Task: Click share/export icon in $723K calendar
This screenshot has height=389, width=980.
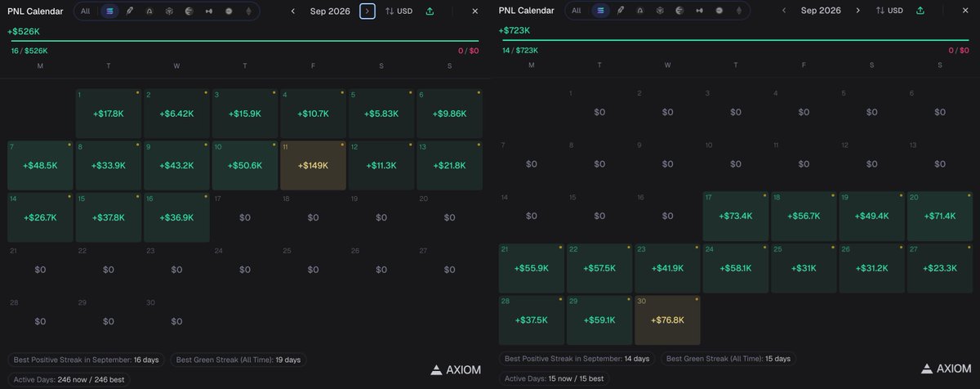Action: (x=920, y=11)
